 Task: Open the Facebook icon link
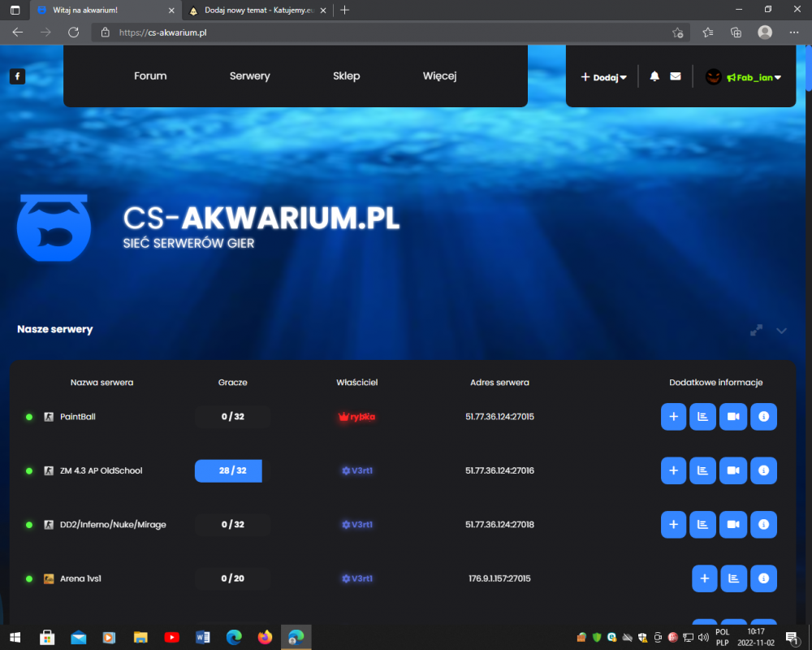coord(17,76)
